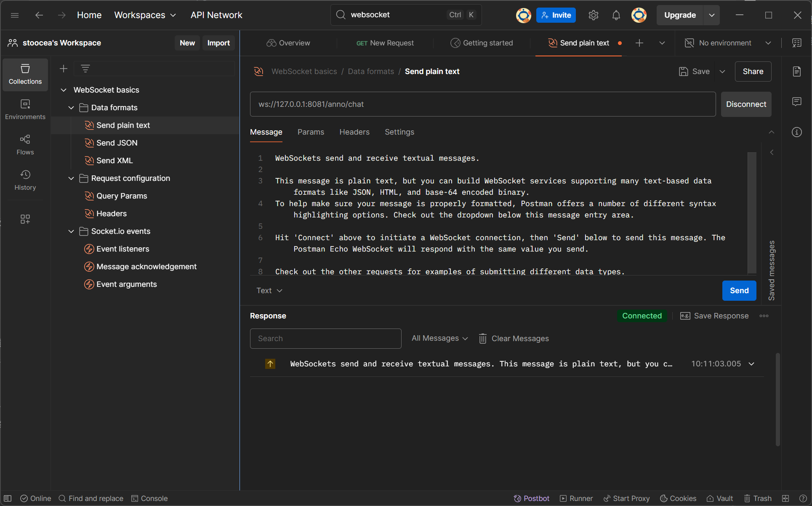The image size is (812, 506).
Task: Go forward with the right arrow
Action: [x=62, y=15]
